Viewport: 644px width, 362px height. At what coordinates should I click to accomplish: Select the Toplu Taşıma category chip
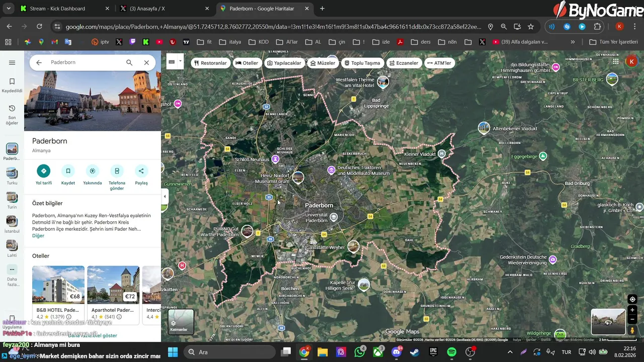[362, 63]
